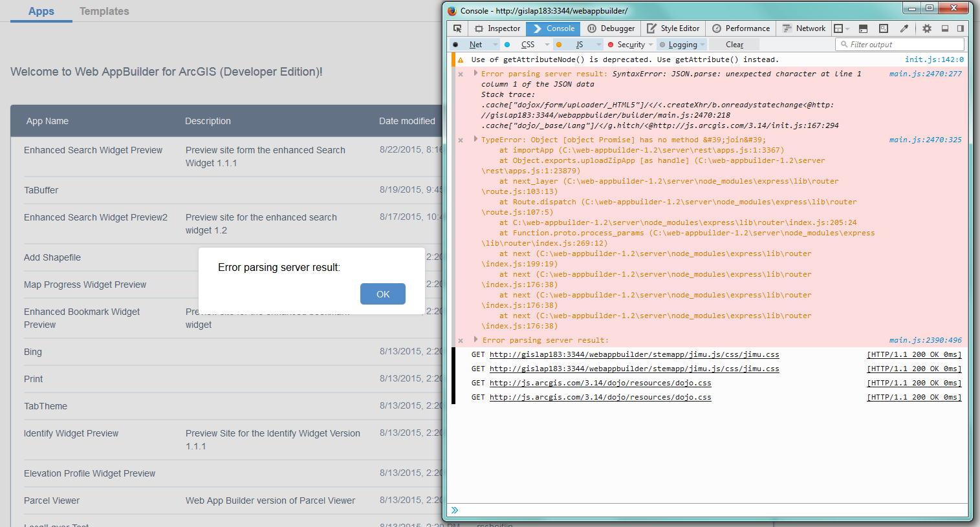Open Net filter dropdown arrow

[x=495, y=45]
